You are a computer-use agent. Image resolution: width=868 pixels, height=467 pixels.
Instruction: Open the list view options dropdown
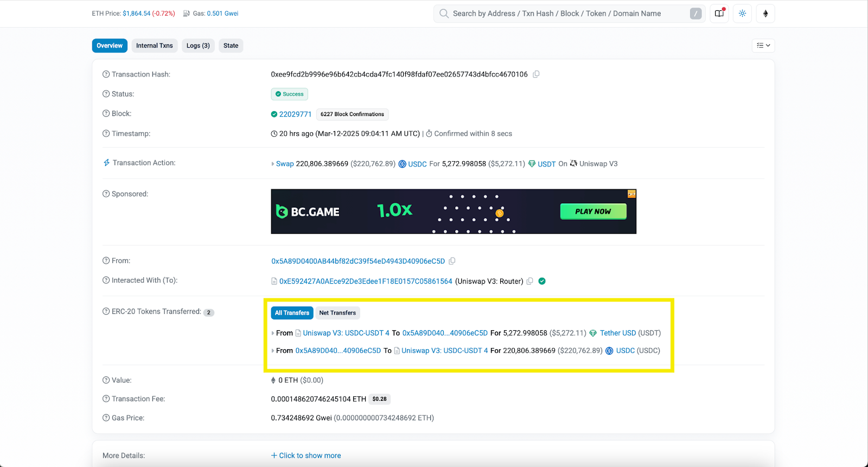click(763, 46)
